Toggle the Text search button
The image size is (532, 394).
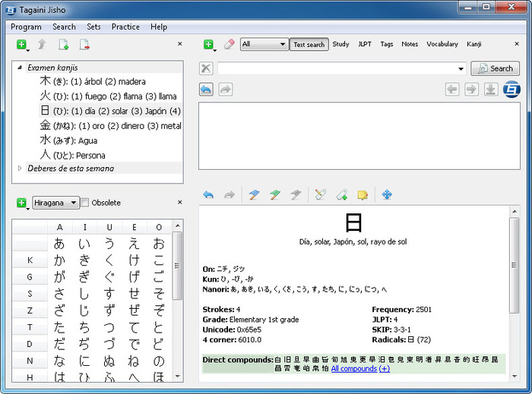coord(309,44)
